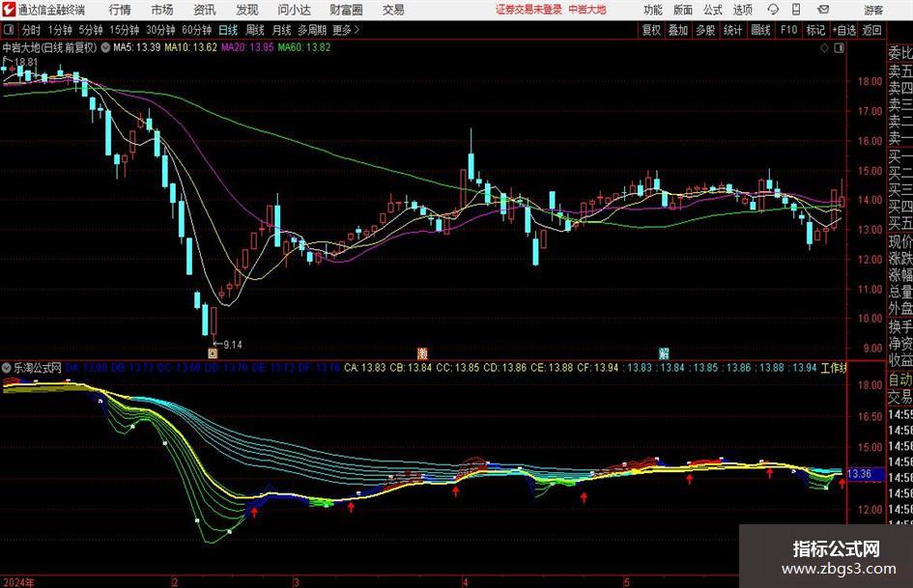Open the 财富圈 menu
The height and width of the screenshot is (588, 913).
coord(346,10)
